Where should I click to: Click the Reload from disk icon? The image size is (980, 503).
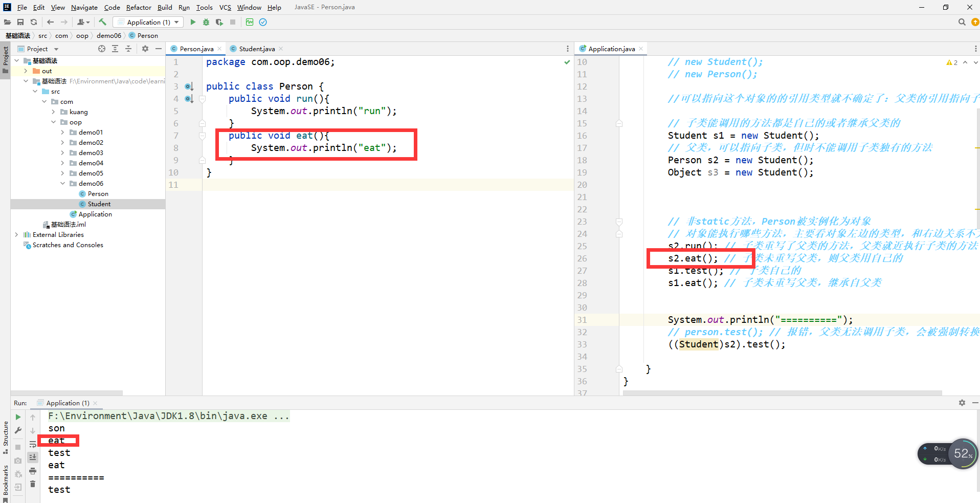tap(34, 22)
